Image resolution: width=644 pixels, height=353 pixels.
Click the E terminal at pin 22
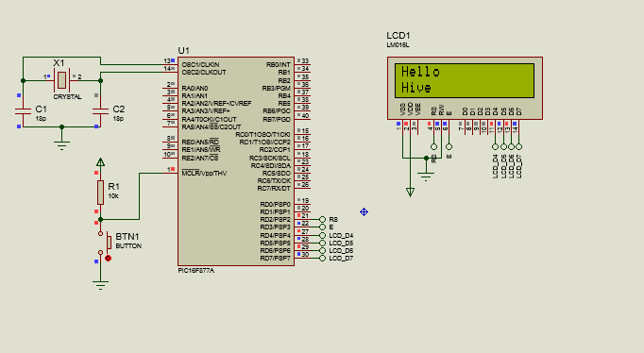click(x=322, y=227)
